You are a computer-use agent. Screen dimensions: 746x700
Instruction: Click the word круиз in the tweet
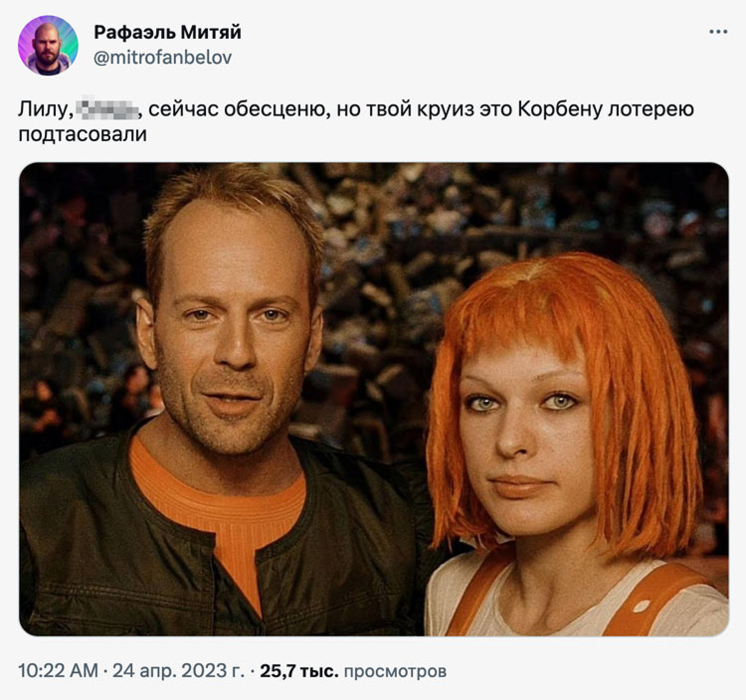point(443,109)
